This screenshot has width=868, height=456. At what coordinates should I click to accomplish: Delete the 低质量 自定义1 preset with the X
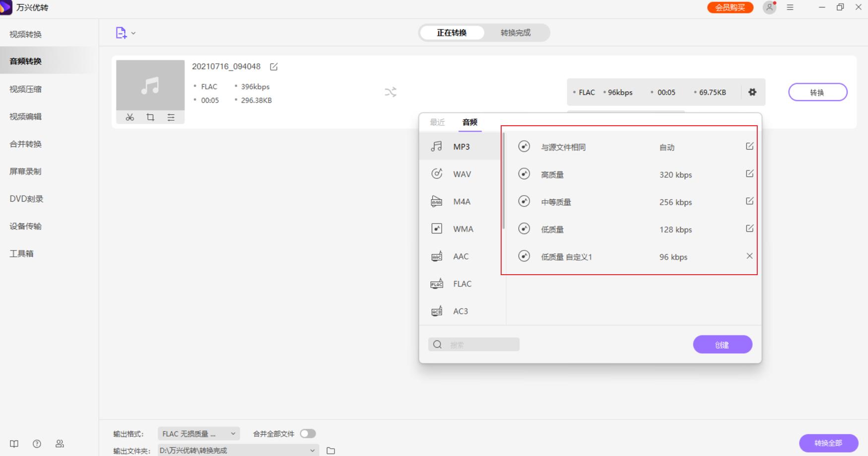tap(749, 256)
